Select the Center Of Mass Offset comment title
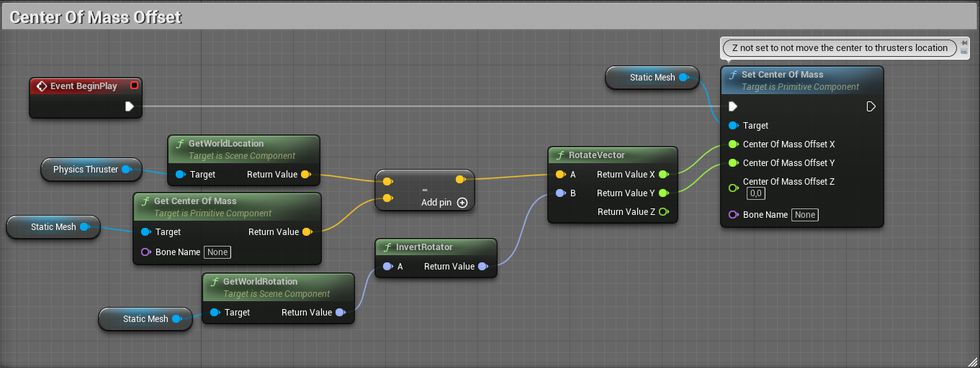 (x=96, y=17)
